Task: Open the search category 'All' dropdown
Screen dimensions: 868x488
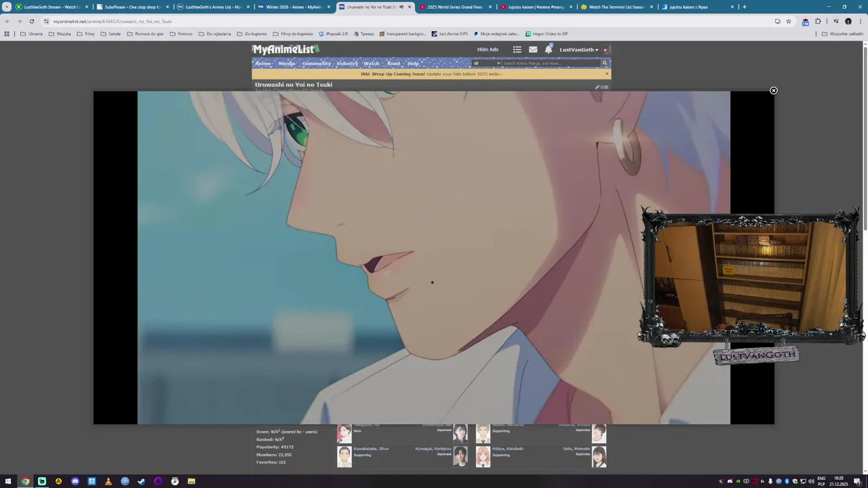Action: (x=486, y=63)
